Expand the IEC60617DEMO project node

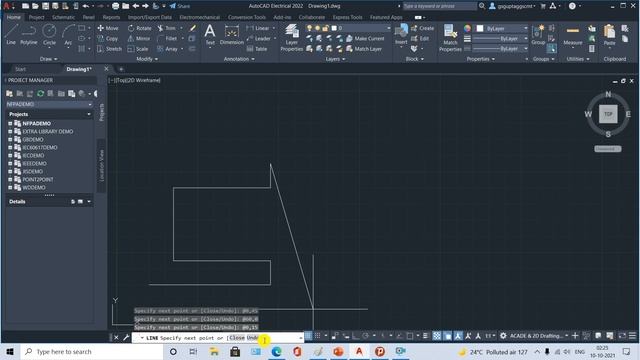point(10,147)
